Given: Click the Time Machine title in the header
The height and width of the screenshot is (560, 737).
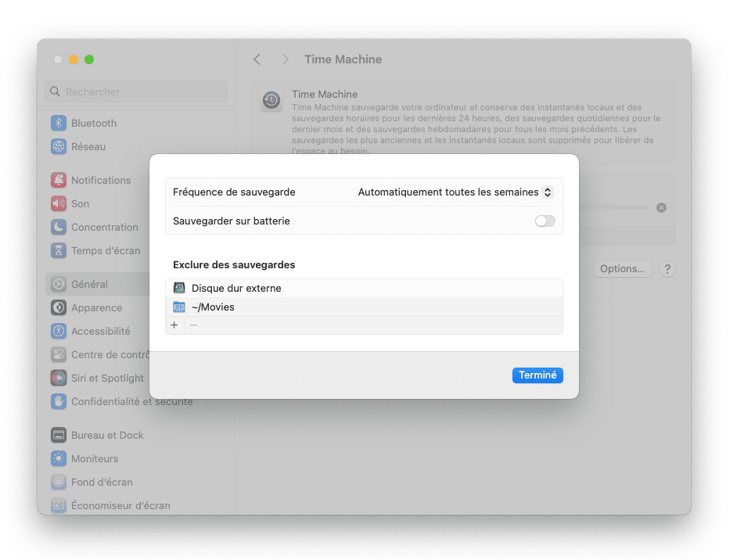Looking at the screenshot, I should (343, 59).
